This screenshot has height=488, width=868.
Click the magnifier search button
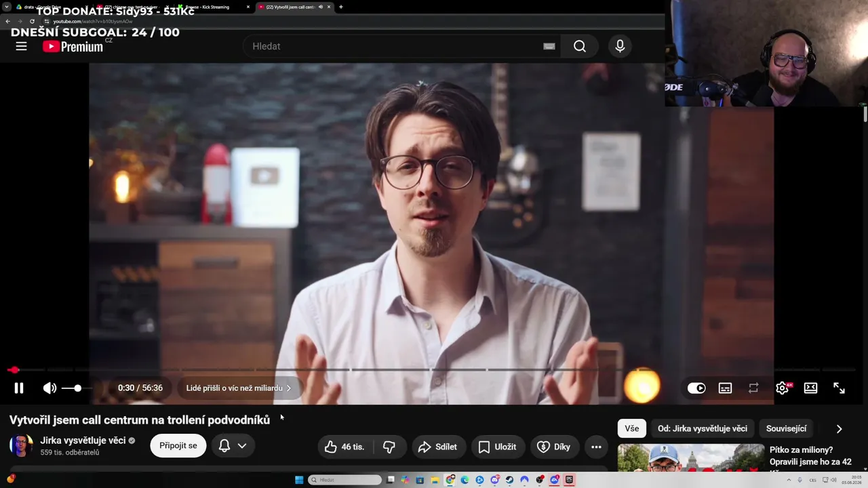(580, 46)
